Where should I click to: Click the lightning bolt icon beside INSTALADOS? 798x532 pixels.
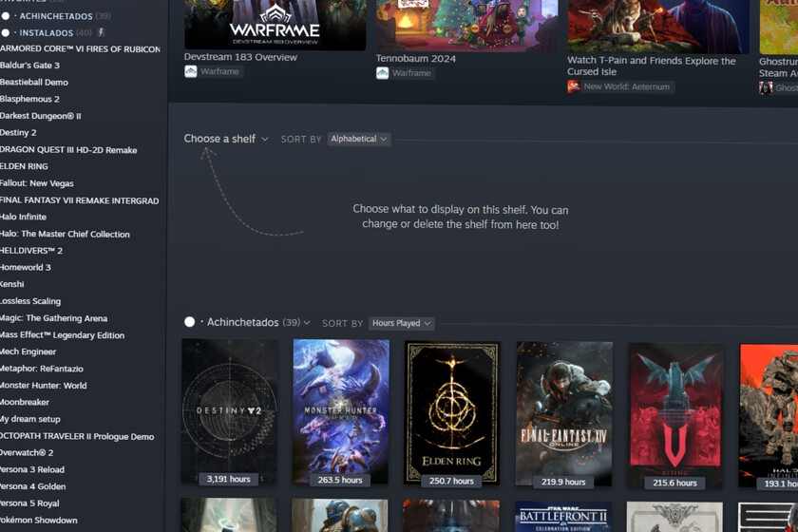click(x=102, y=32)
